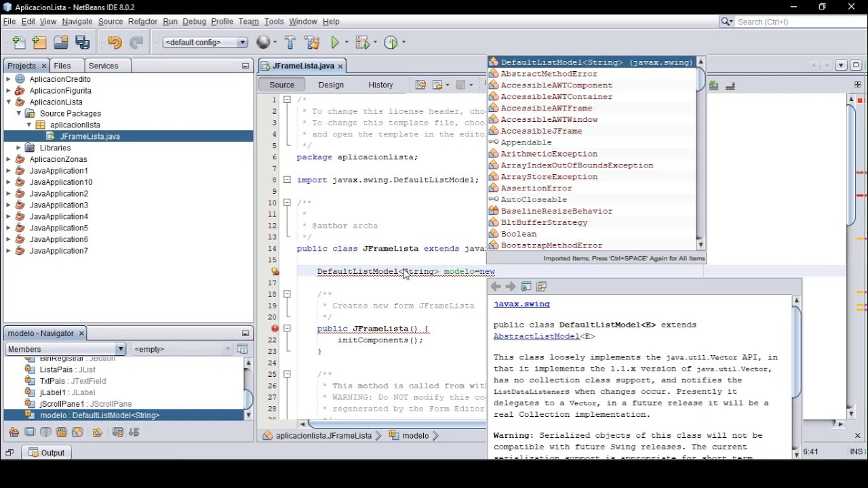Click the error glyph on line 16
This screenshot has width=868, height=488.
(x=275, y=272)
